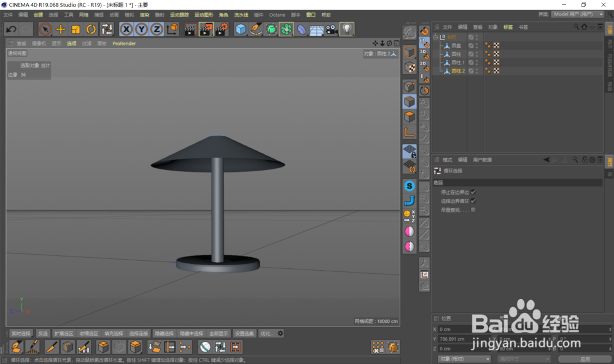Toggle visibility dots of 圆盘 object
The width and height of the screenshot is (614, 364).
[476, 46]
